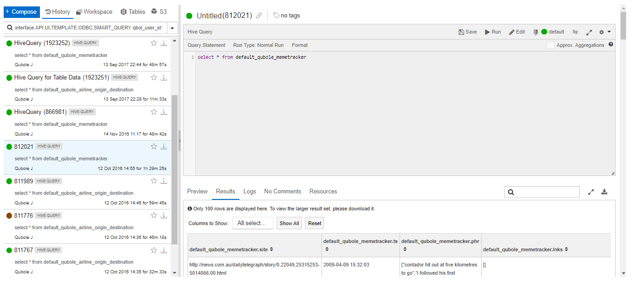Select the Results tab
This screenshot has width=644, height=294.
(x=226, y=192)
